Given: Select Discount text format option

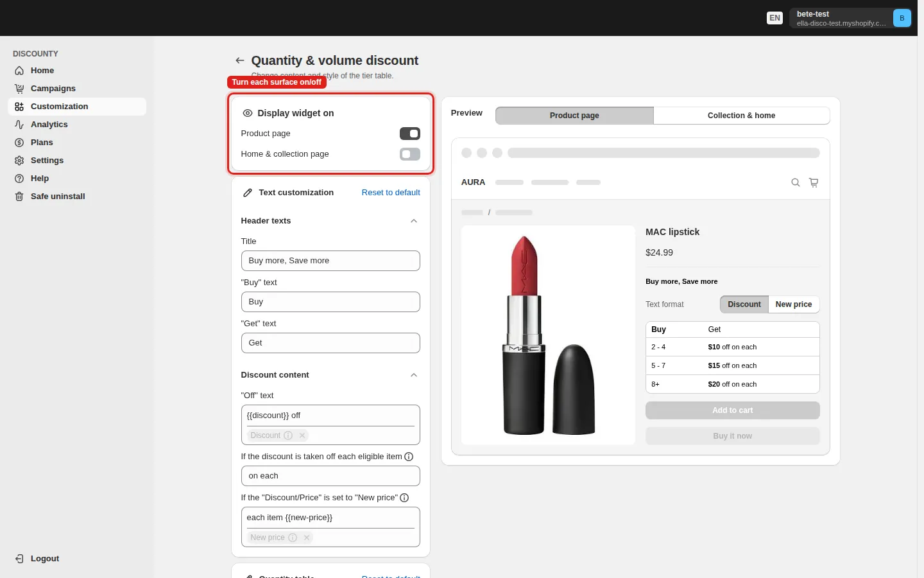Looking at the screenshot, I should (744, 304).
